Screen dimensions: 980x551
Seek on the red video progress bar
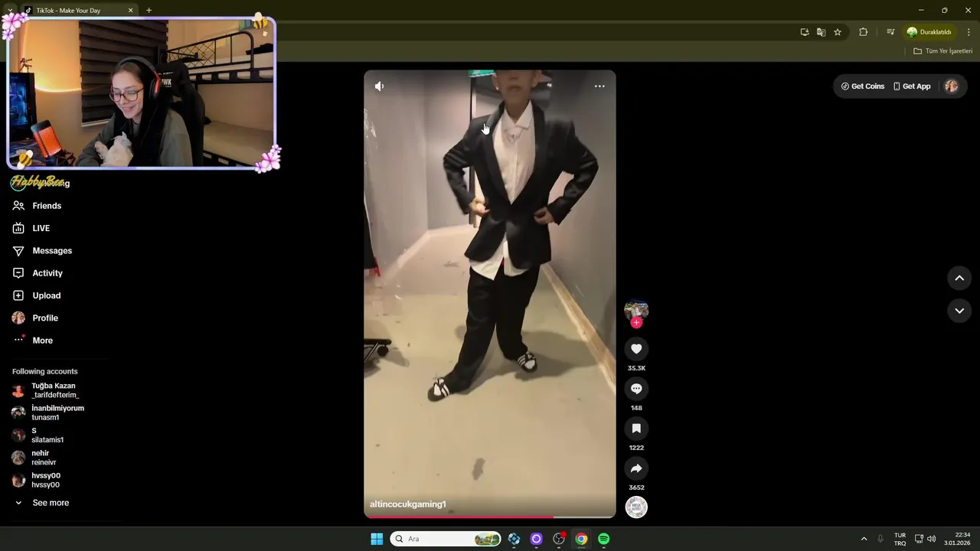[x=490, y=517]
